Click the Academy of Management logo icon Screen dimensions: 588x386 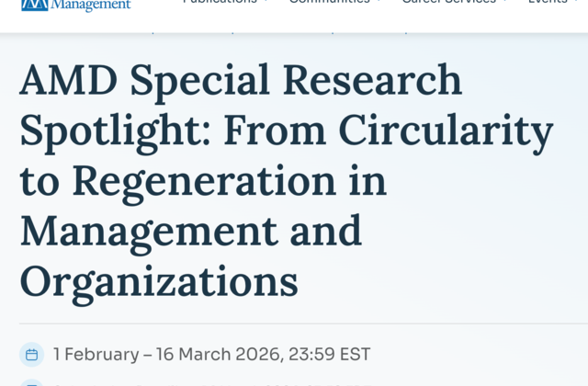point(35,5)
